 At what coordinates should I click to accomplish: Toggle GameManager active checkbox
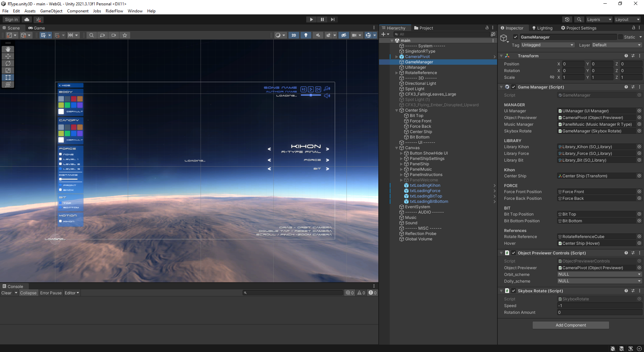pyautogui.click(x=516, y=37)
